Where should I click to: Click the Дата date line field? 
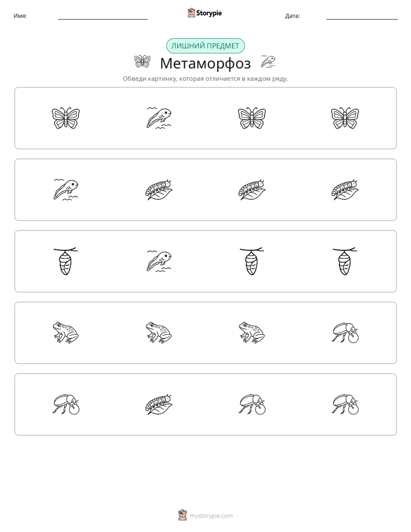(362, 16)
